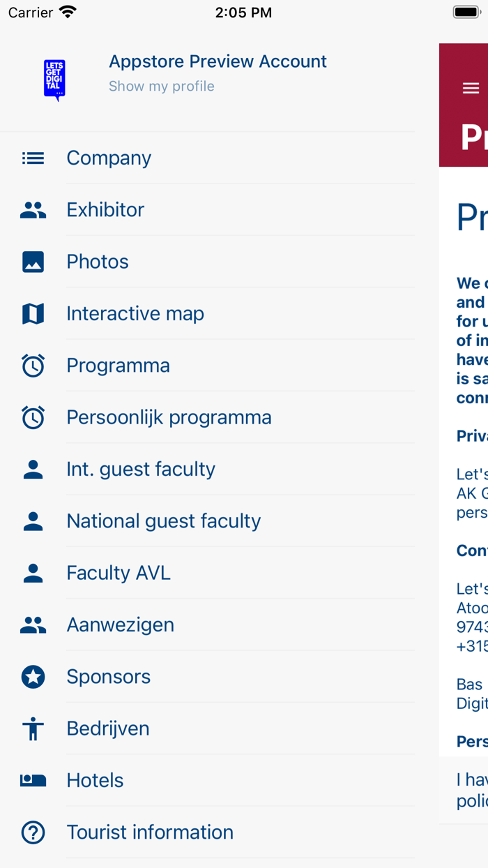Screen dimensions: 488x868
Task: Select the Persoonlijk programma alarm icon
Action: tap(33, 417)
